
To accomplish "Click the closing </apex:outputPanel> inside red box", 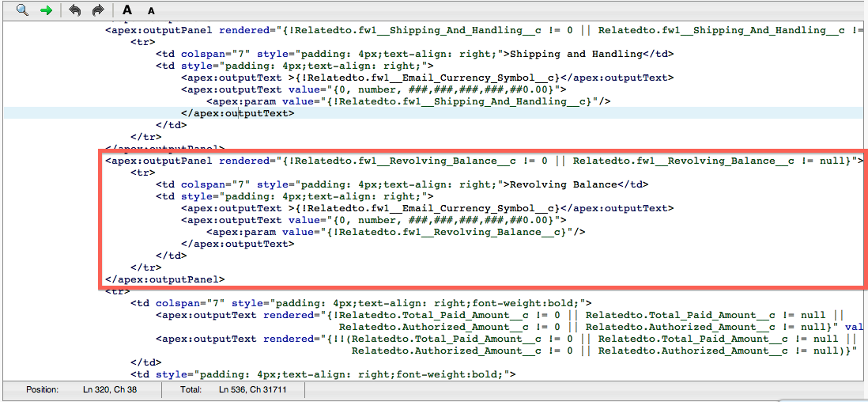I will coord(165,279).
